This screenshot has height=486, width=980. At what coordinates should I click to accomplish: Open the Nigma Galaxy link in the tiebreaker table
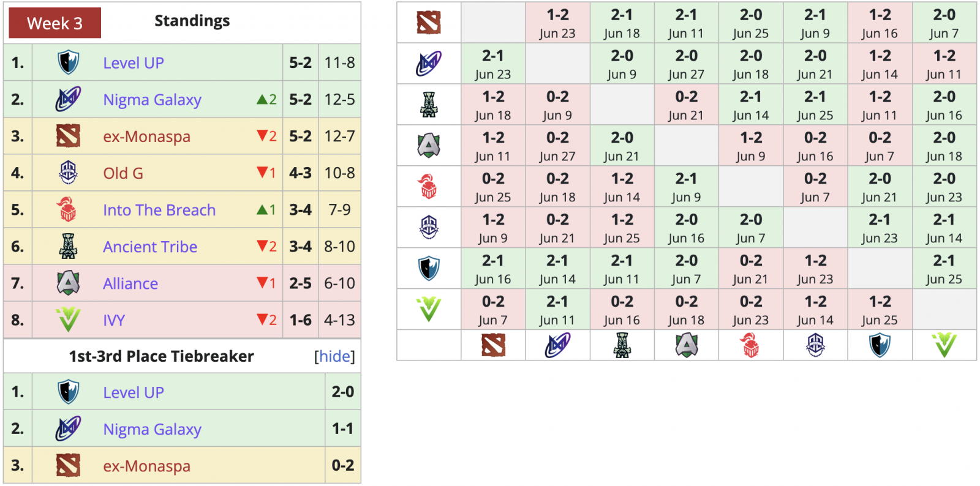(152, 430)
